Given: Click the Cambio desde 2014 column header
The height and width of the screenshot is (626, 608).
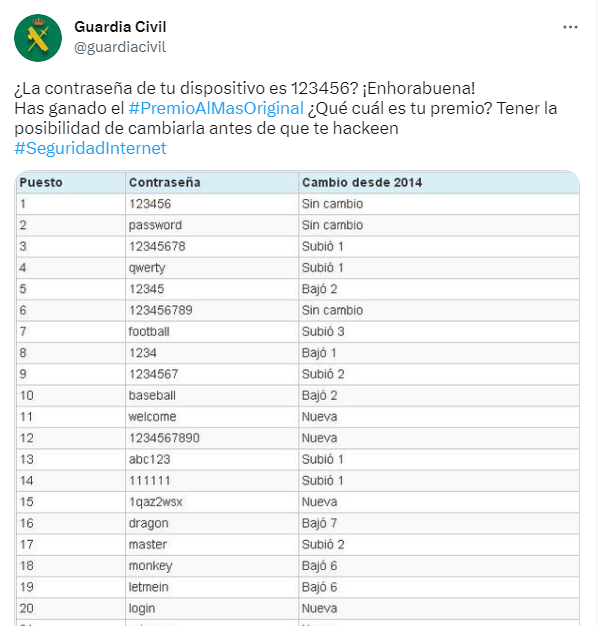Looking at the screenshot, I should [362, 182].
